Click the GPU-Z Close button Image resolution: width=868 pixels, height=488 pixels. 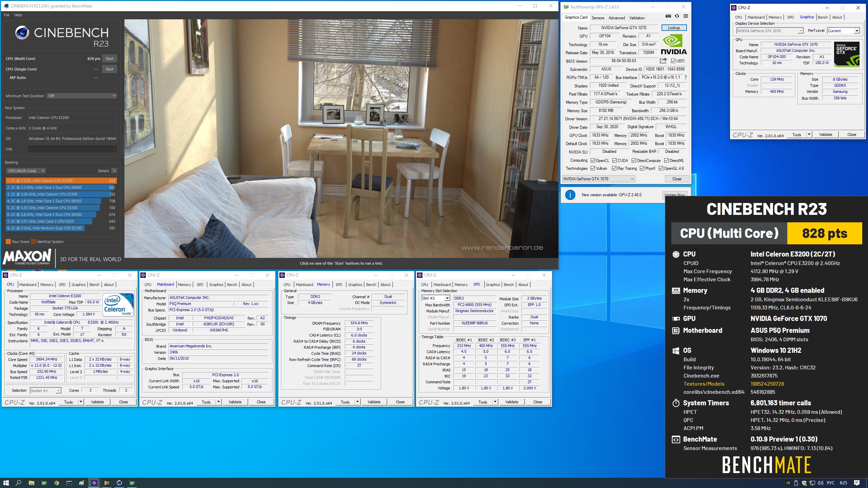(677, 179)
